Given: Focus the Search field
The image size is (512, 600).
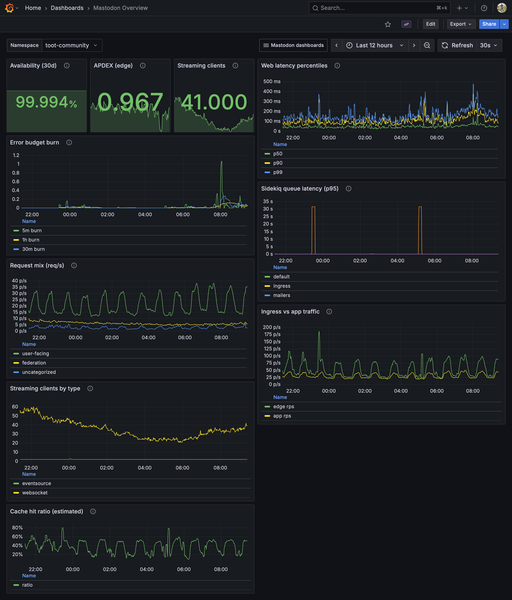Looking at the screenshot, I should (380, 8).
